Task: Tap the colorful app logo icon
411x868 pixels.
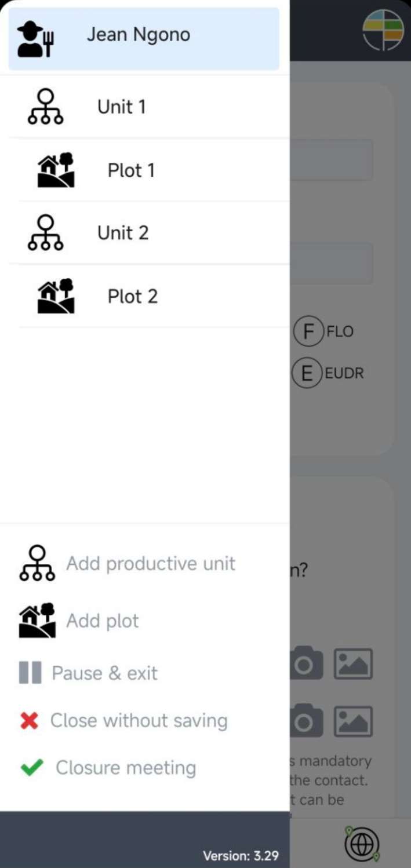Action: [383, 30]
